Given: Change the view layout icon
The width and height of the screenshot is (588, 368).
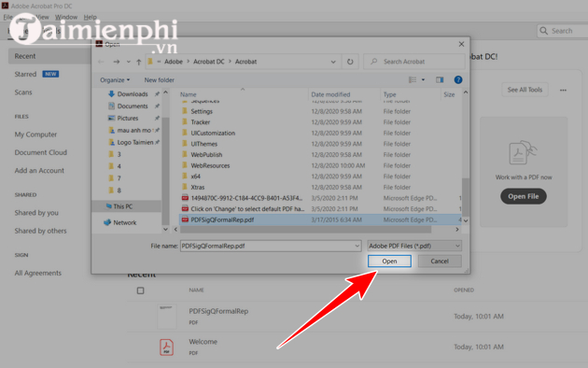Looking at the screenshot, I should tap(413, 79).
